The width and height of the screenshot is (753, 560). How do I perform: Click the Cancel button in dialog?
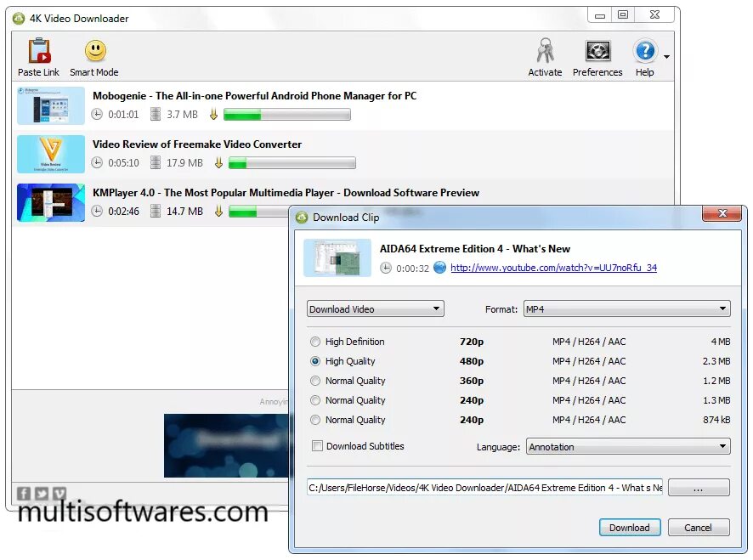coord(699,528)
